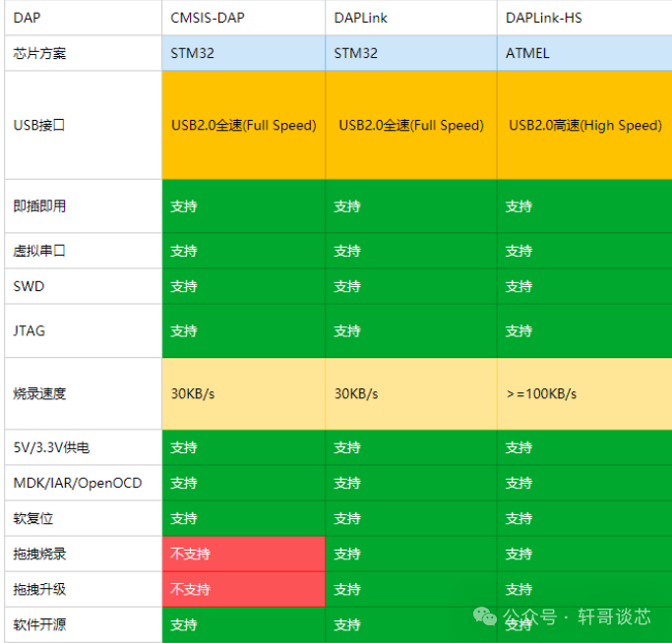This screenshot has height=643, width=672.
Task: Click 拖拽烧录 支持 cell under DAPLink
Action: (411, 554)
